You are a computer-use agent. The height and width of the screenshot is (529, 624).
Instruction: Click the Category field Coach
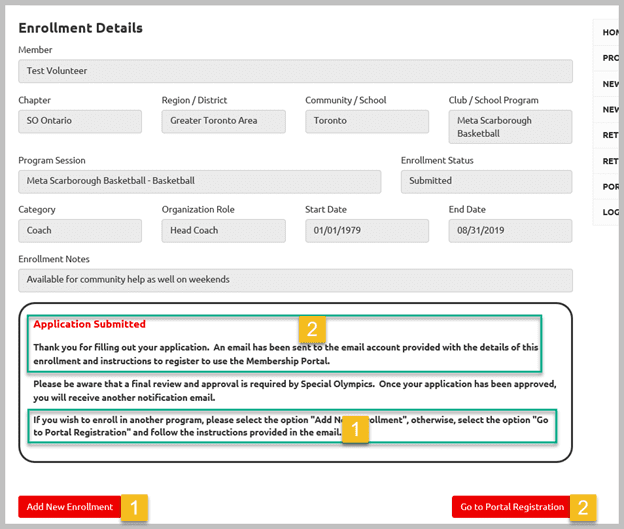coord(80,231)
